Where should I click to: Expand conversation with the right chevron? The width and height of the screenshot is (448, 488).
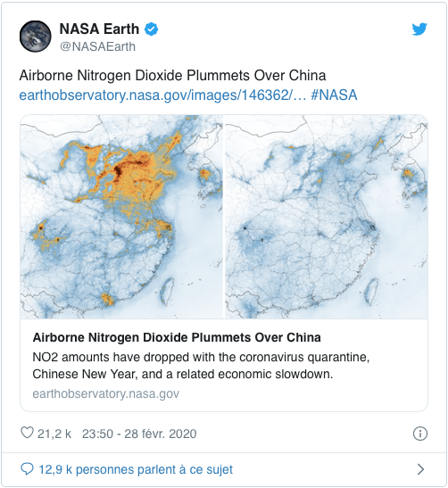[420, 469]
